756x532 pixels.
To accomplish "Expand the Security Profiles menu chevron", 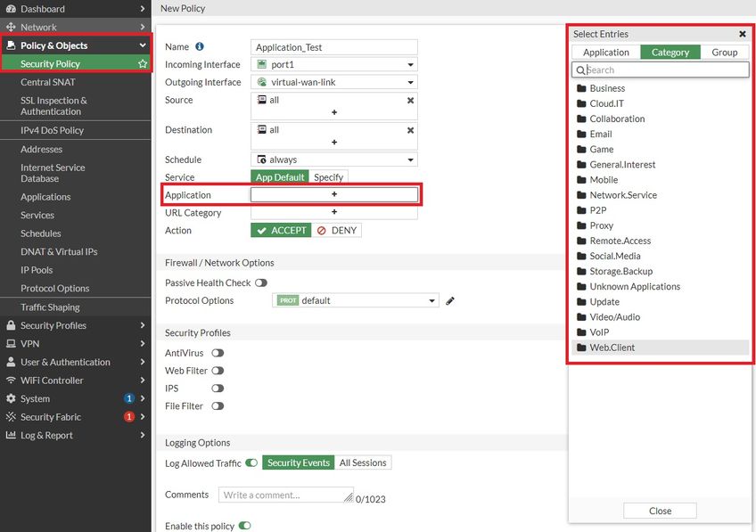I will [143, 325].
